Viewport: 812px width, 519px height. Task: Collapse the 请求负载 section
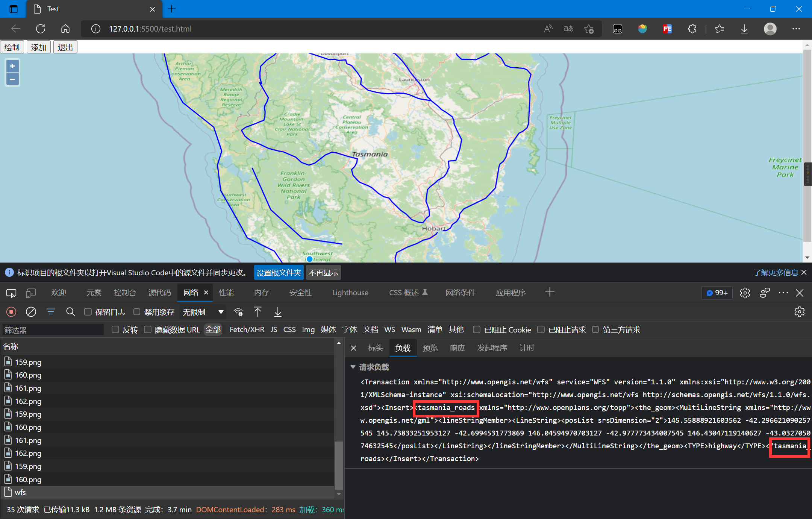tap(353, 367)
